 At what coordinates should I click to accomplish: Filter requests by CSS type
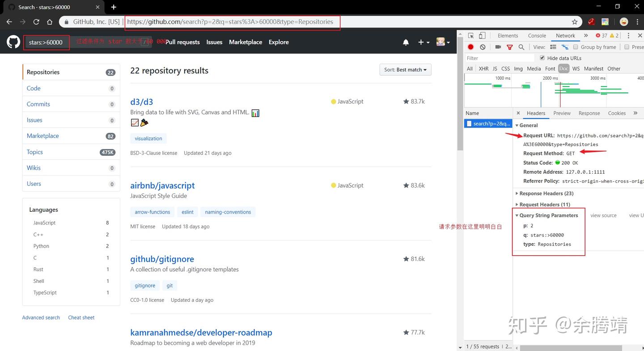point(505,68)
